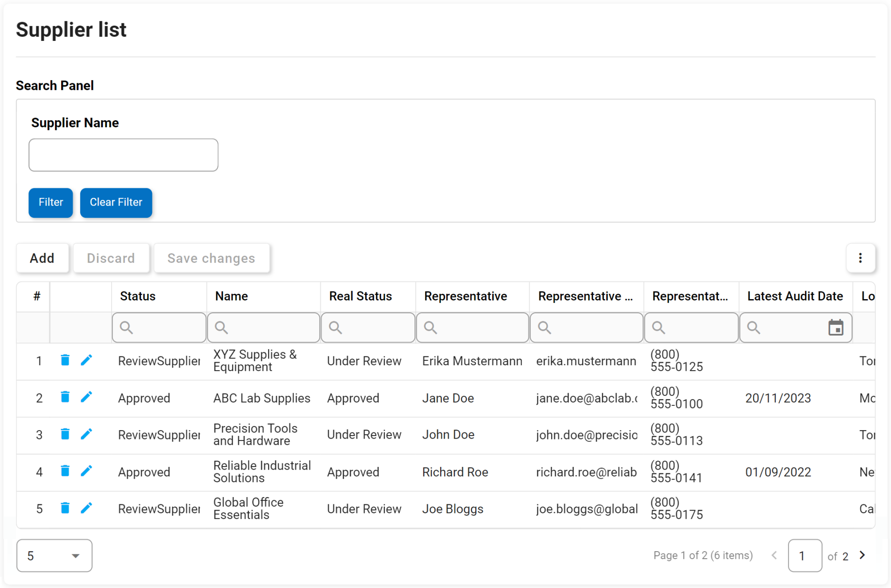
Task: Edit the ABC Lab Supplies entry
Action: pyautogui.click(x=86, y=397)
